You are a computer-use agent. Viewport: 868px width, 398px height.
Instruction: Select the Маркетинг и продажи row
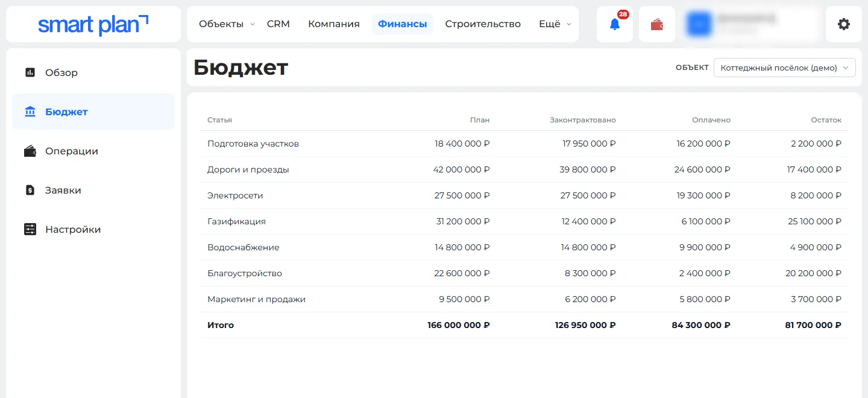(524, 299)
